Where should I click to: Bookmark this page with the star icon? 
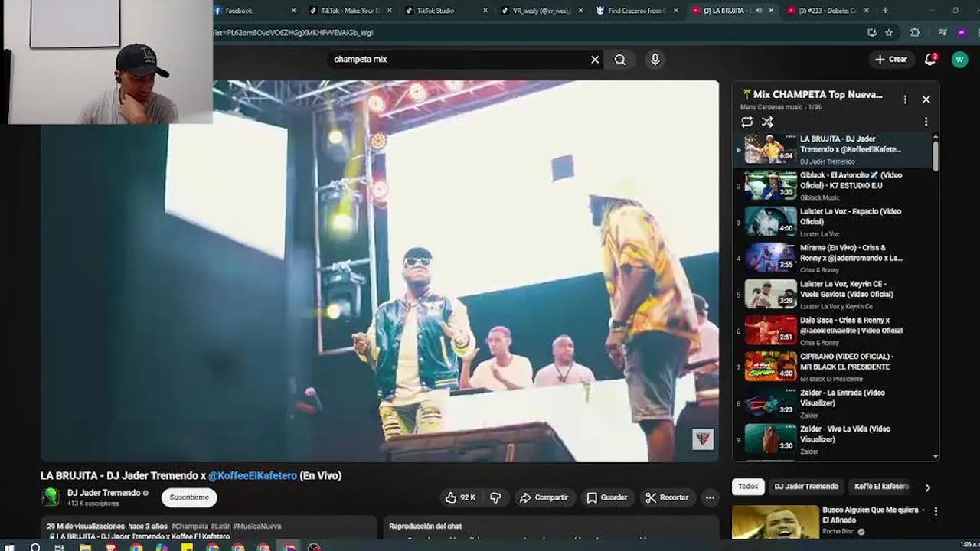click(889, 33)
